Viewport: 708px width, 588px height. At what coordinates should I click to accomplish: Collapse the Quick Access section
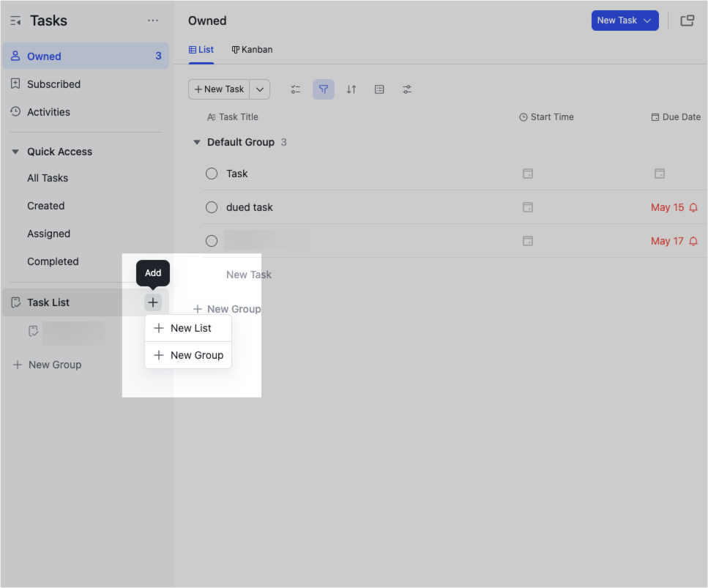pyautogui.click(x=15, y=152)
